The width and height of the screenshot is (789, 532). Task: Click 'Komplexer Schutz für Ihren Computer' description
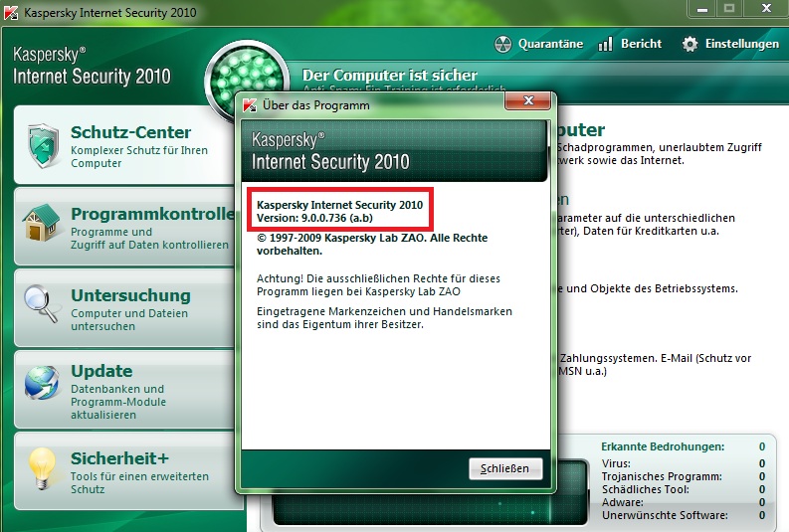coord(139,157)
